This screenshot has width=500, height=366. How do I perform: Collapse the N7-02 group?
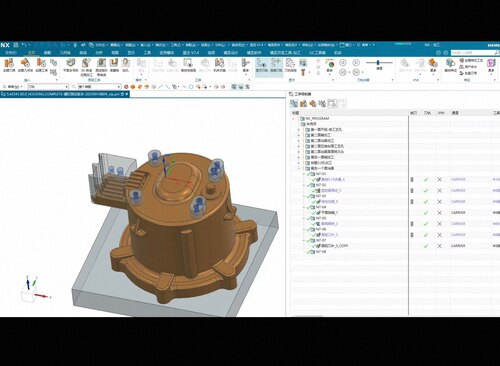304,185
